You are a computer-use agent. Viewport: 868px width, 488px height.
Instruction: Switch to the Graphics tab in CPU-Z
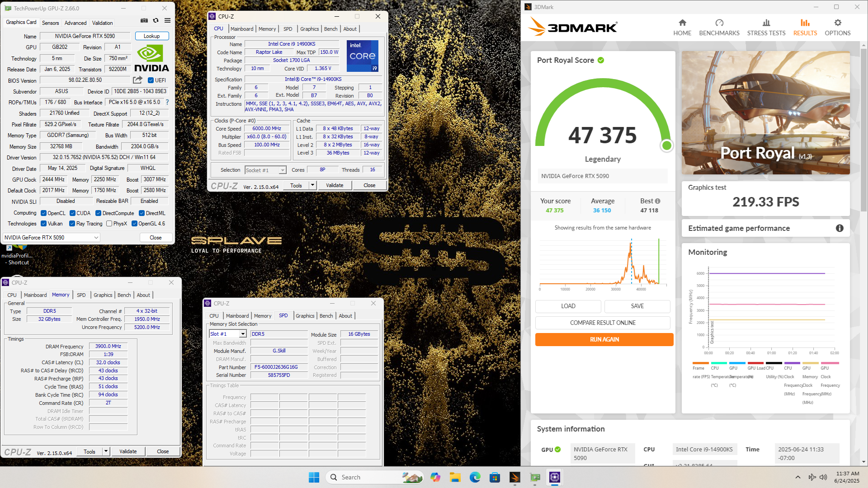pyautogui.click(x=309, y=28)
